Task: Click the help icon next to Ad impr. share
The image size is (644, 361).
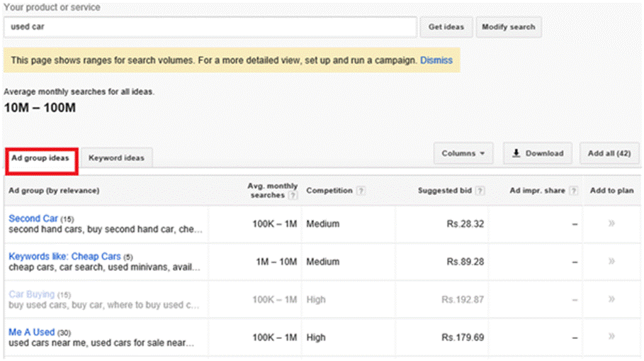Action: point(573,191)
